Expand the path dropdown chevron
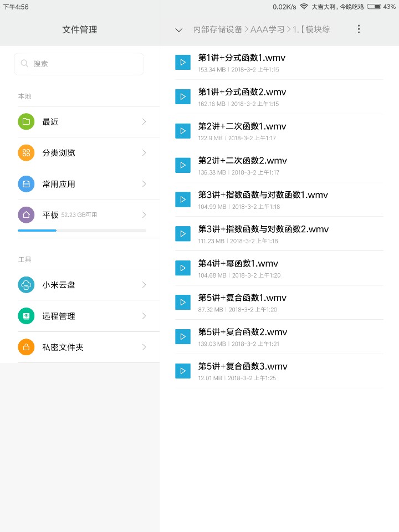Screen dimensions: 399x532 pyautogui.click(x=178, y=30)
